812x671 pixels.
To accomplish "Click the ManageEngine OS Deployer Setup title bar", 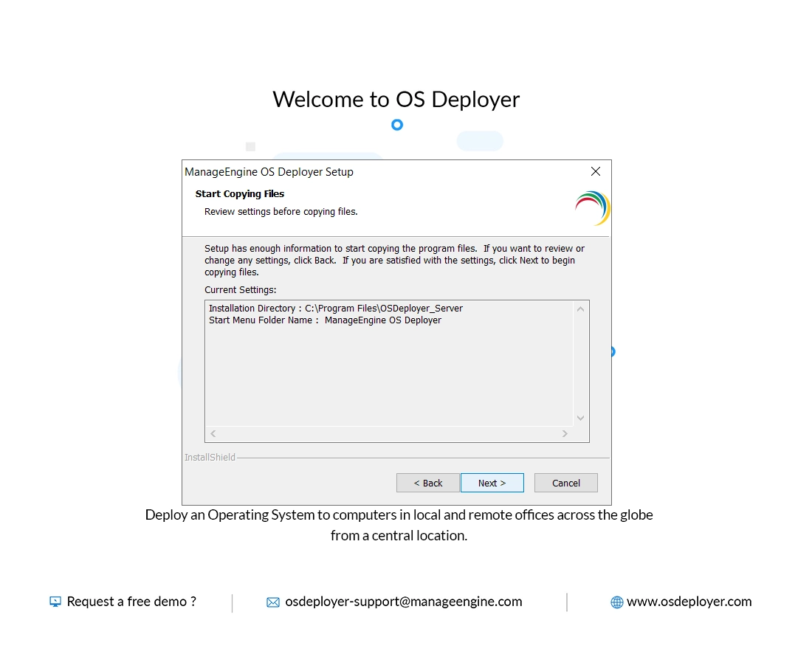I will [369, 171].
